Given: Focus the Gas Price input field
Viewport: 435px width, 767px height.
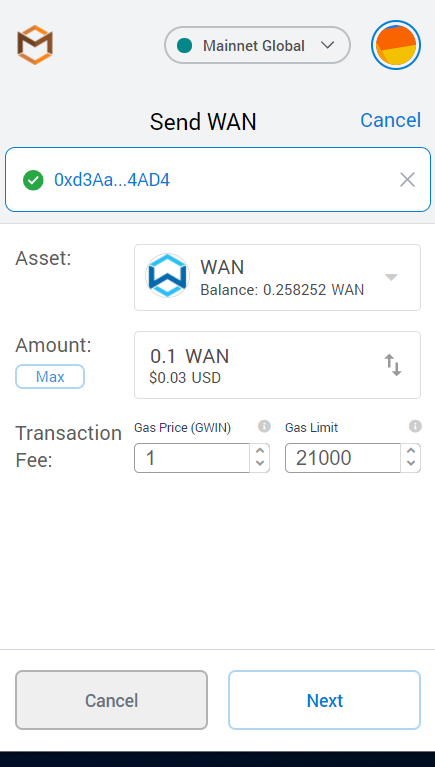Looking at the screenshot, I should tap(192, 458).
